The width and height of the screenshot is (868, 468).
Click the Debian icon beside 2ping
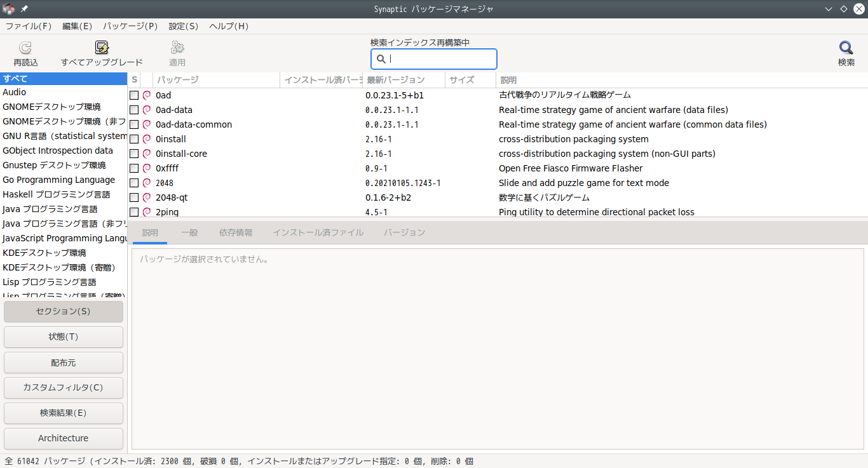pos(147,212)
